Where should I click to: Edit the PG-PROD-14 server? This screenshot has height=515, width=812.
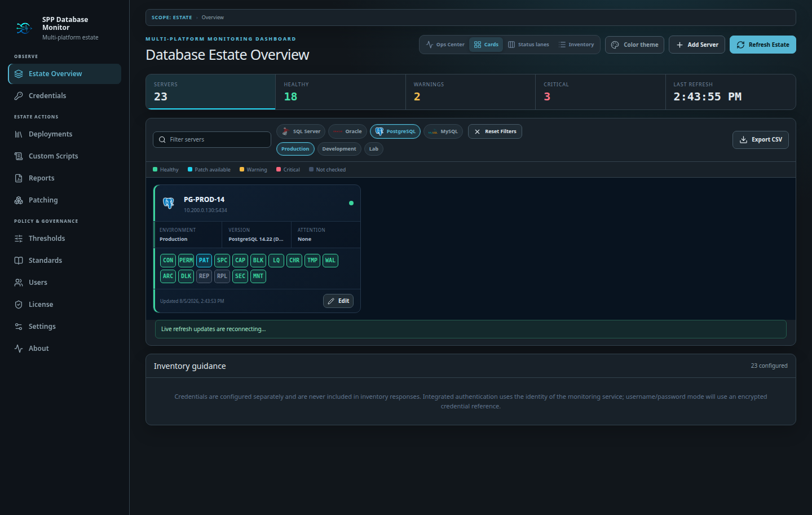point(338,301)
